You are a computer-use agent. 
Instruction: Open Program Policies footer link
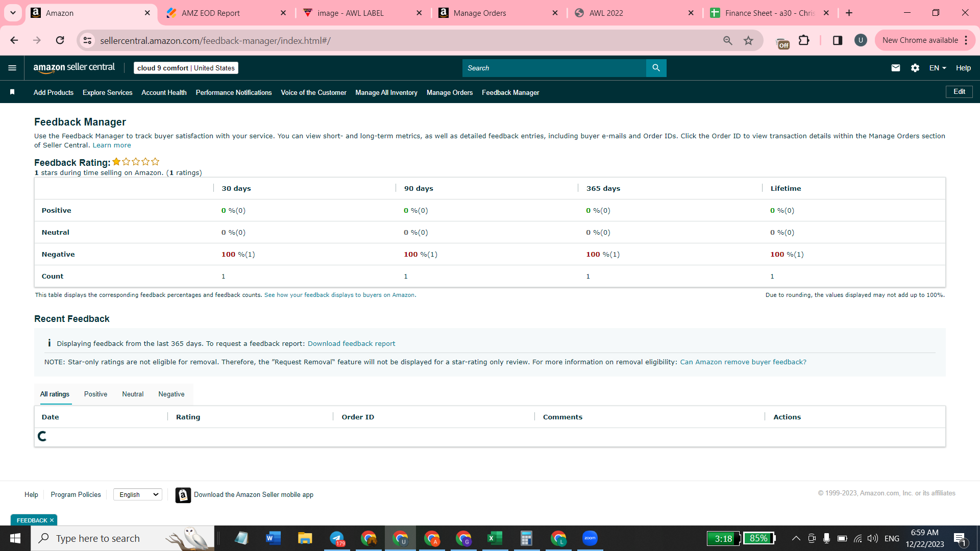click(x=76, y=494)
